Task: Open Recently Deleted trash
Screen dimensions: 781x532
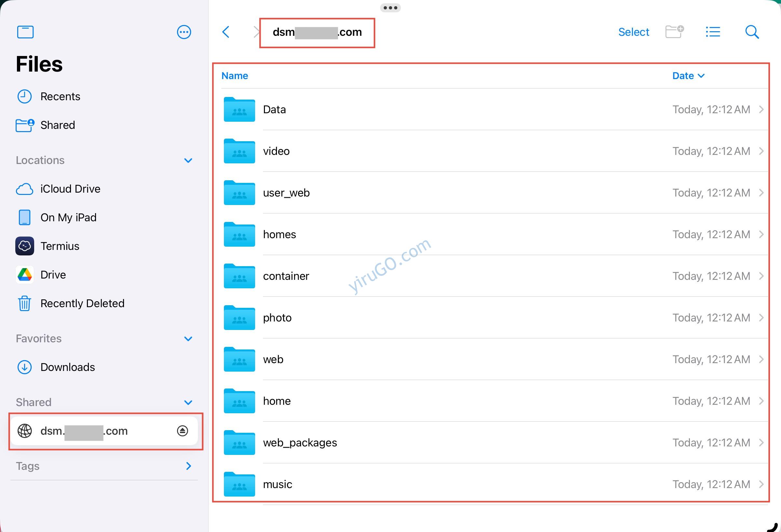Action: [x=82, y=303]
